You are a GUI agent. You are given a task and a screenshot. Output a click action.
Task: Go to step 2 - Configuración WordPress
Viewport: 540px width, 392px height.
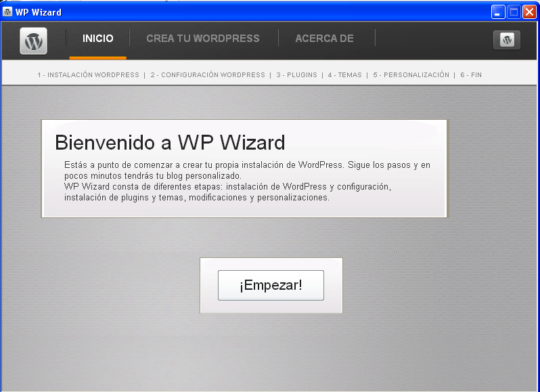[208, 74]
